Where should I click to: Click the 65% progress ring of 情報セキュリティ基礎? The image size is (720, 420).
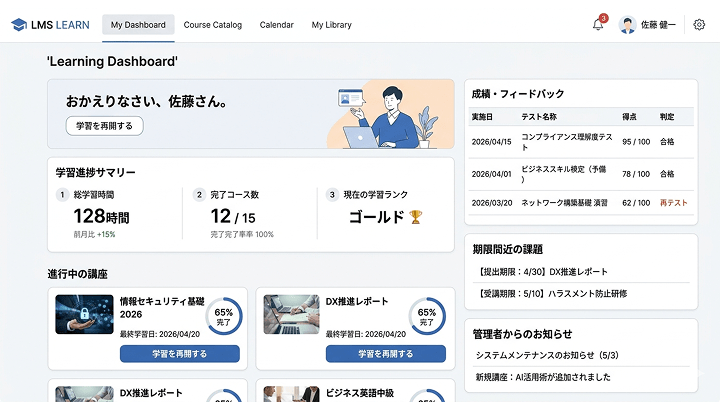point(224,316)
